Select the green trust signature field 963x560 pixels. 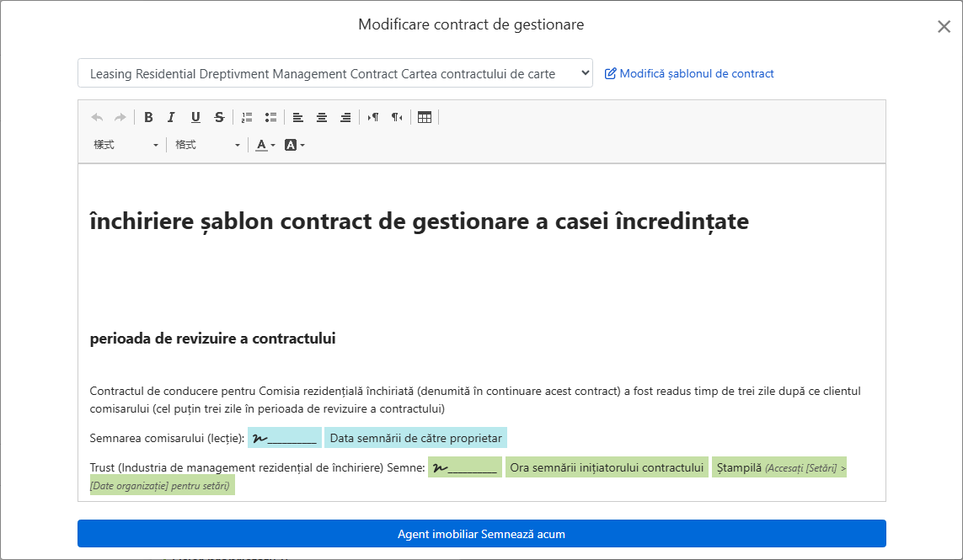pos(465,467)
